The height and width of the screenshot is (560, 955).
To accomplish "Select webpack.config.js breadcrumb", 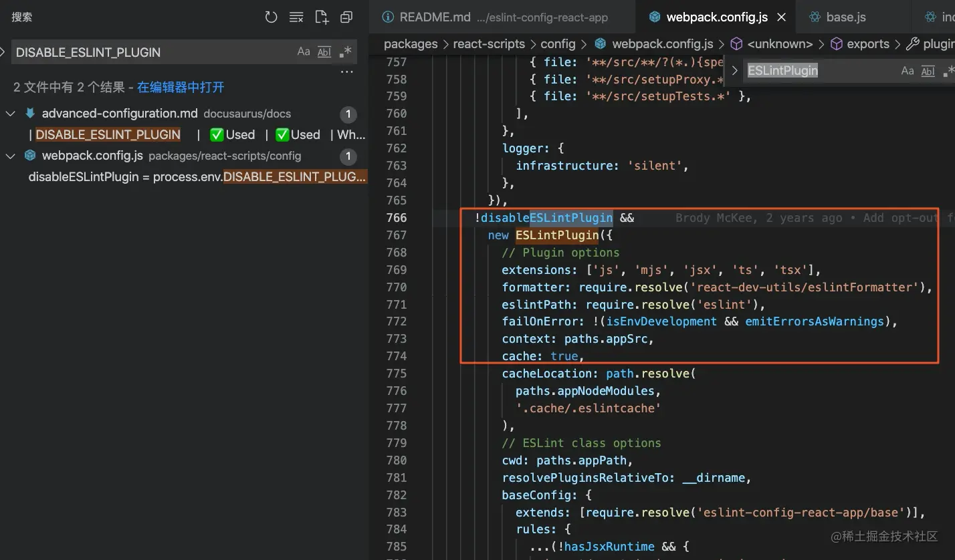I will pos(663,44).
